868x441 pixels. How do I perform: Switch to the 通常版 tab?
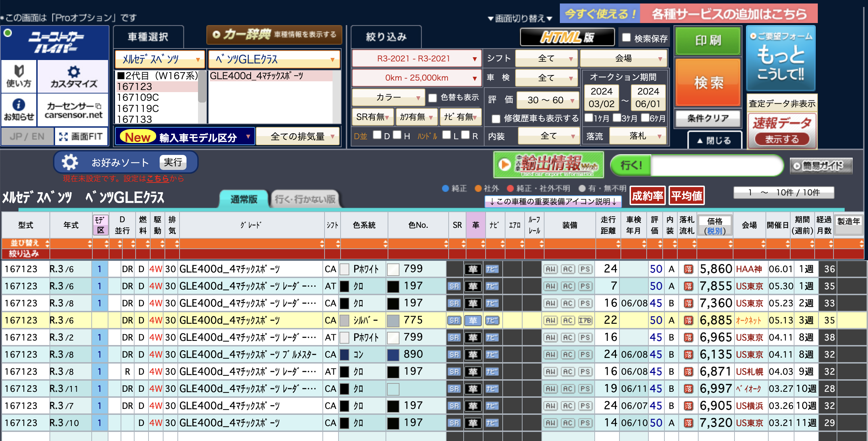(x=244, y=199)
